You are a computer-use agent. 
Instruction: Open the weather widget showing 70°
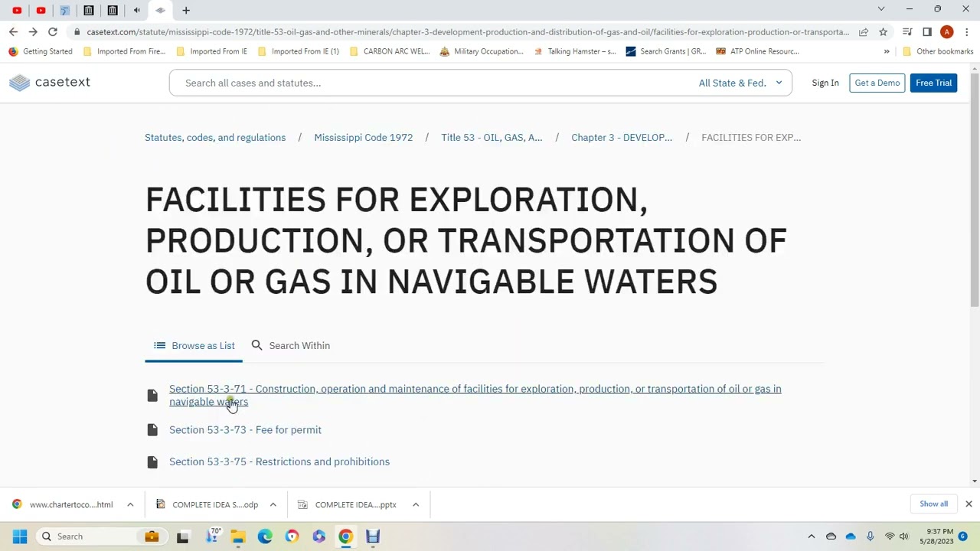213,536
